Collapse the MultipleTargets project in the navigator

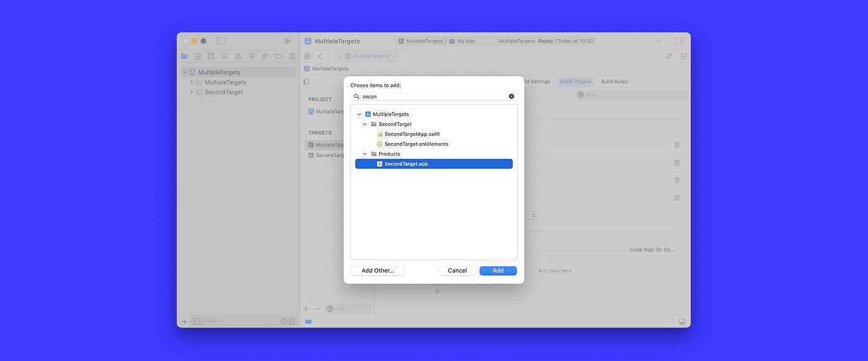185,72
